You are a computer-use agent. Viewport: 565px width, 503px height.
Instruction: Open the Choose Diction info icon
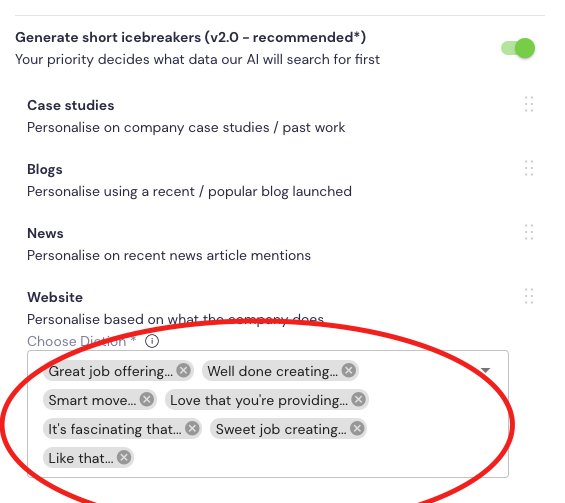point(152,341)
